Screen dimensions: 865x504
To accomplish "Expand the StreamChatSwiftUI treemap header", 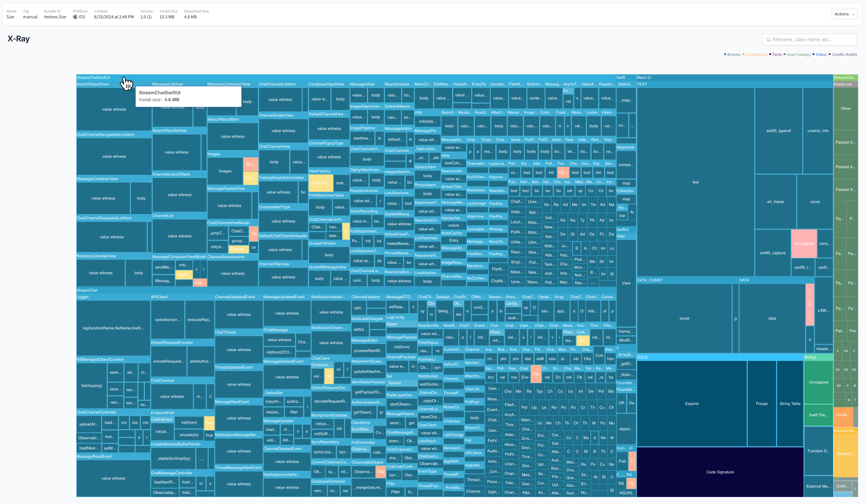I will [x=93, y=77].
